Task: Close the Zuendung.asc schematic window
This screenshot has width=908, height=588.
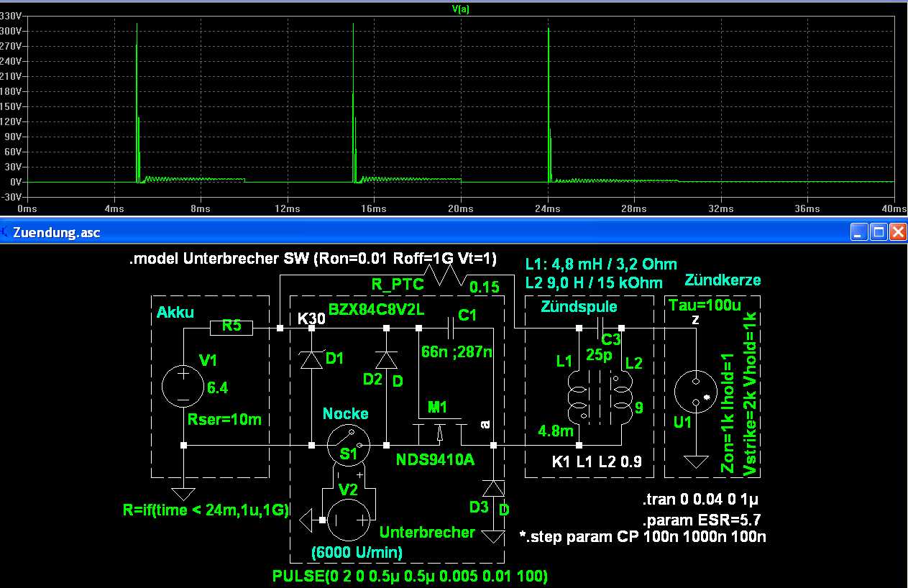Action: 897,232
